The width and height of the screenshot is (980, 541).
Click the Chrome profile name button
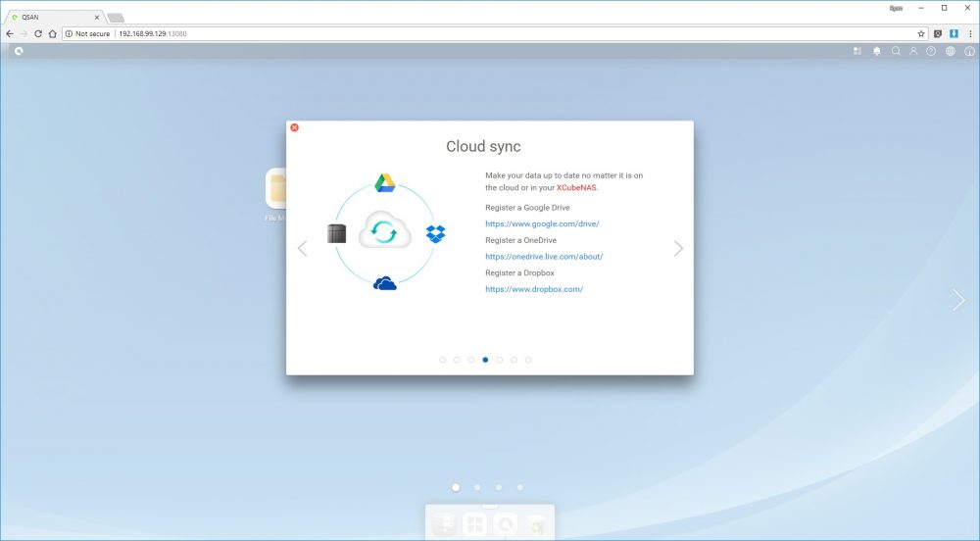[x=896, y=8]
